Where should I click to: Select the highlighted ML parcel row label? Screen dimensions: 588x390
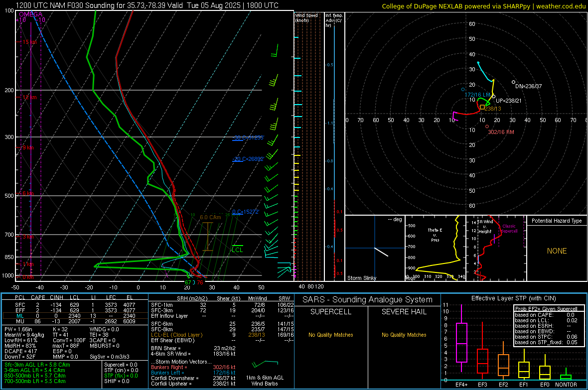(20, 316)
